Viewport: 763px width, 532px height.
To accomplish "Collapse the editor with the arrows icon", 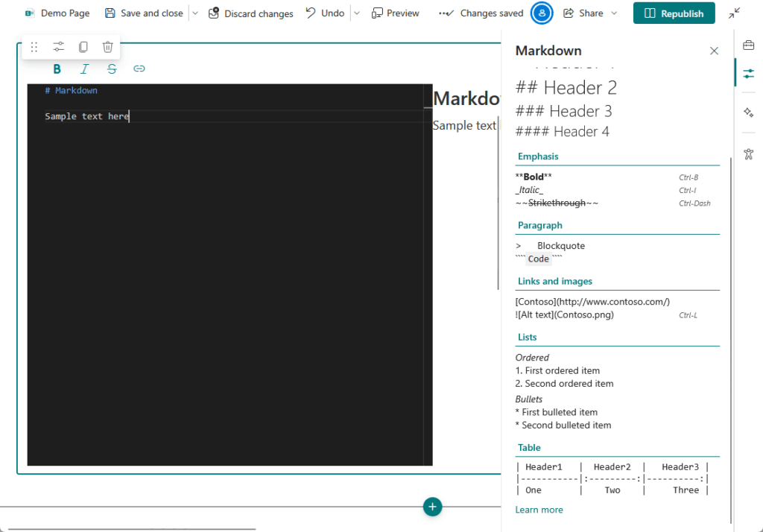I will [734, 13].
